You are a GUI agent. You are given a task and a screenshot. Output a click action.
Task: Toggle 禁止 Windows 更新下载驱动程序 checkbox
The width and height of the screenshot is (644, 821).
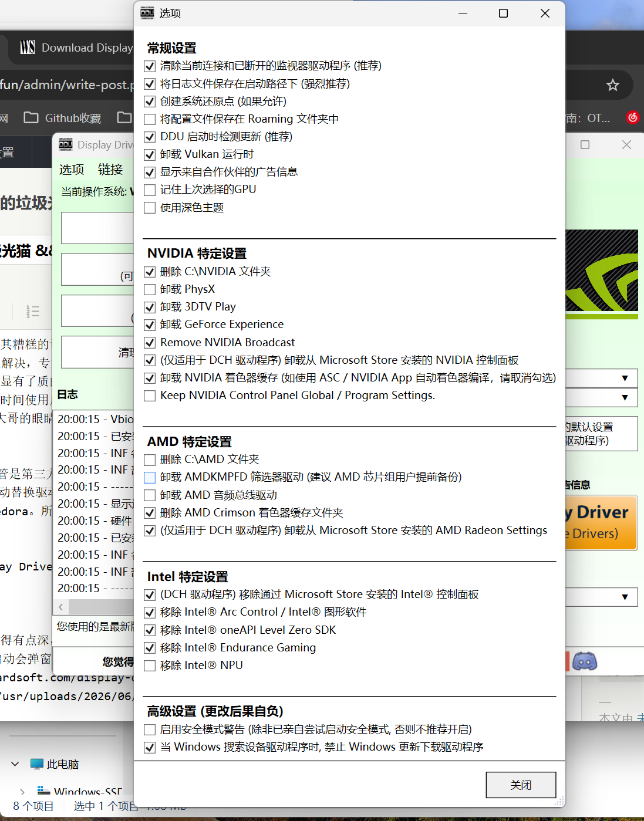[x=150, y=747]
